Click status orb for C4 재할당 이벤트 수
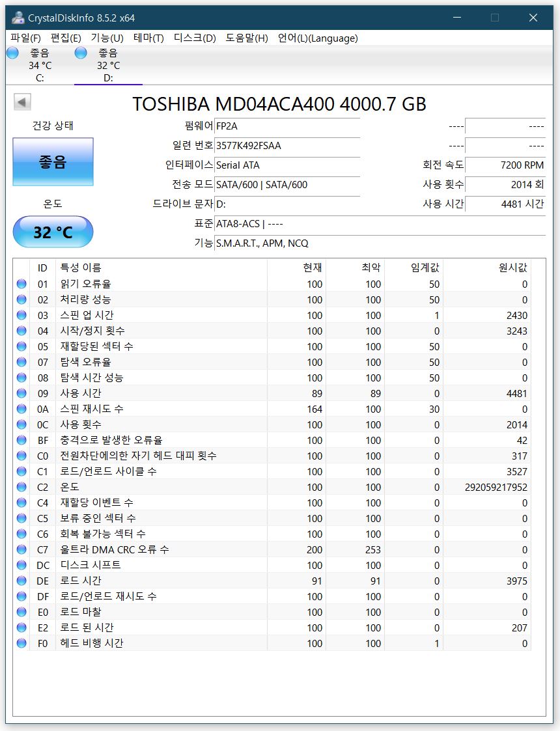This screenshot has width=560, height=731. 21,503
